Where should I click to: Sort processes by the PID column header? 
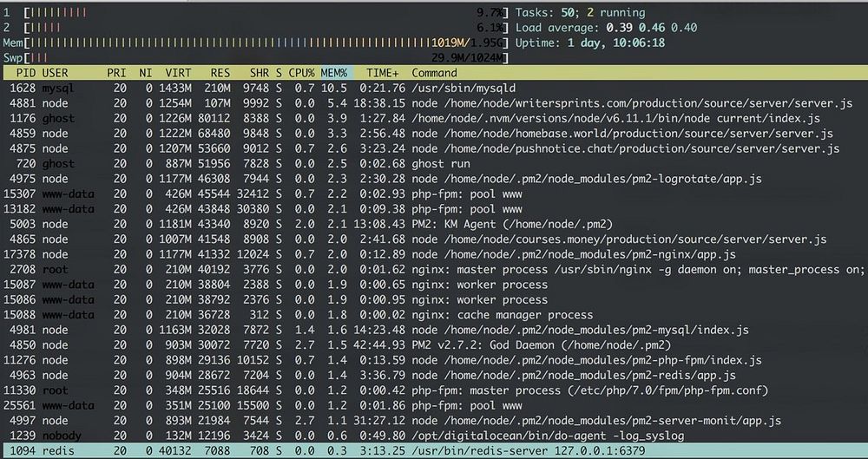(26, 73)
